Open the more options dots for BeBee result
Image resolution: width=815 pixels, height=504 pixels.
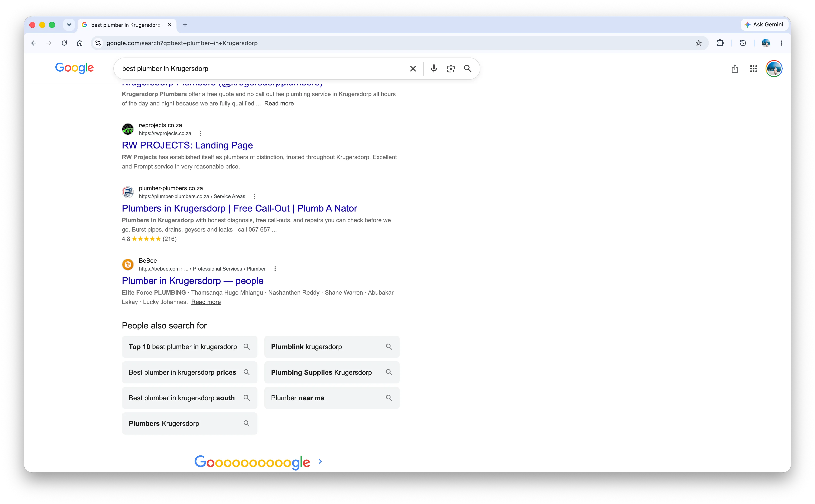tap(275, 269)
